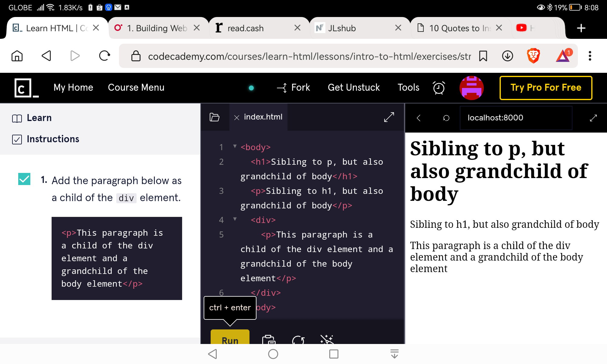Navigate back in browser
The width and height of the screenshot is (607, 364).
46,56
